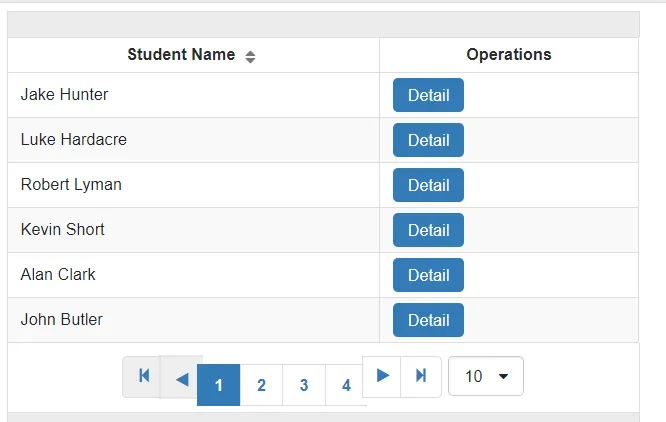Click the Operations column header
Screen dimensions: 666x422
pos(508,55)
